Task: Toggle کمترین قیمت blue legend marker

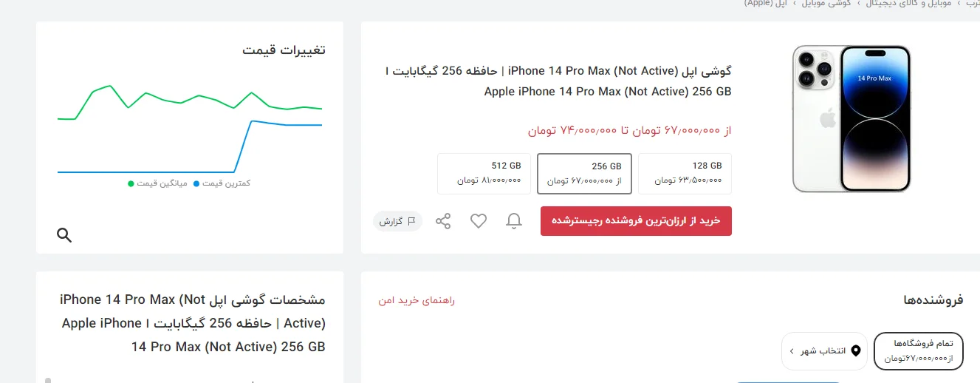Action: [196, 183]
